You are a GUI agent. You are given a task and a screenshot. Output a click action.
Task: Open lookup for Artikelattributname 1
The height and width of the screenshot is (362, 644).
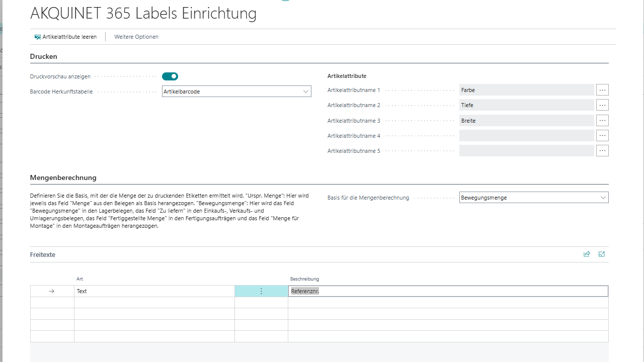602,90
